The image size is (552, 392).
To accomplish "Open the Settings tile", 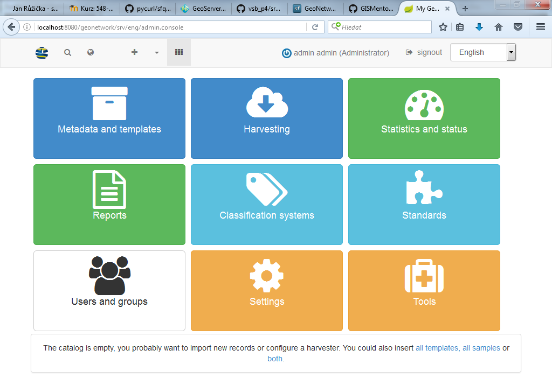I will [x=266, y=290].
